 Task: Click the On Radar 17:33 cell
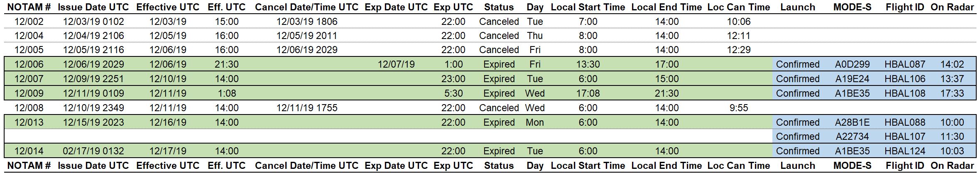[952, 93]
